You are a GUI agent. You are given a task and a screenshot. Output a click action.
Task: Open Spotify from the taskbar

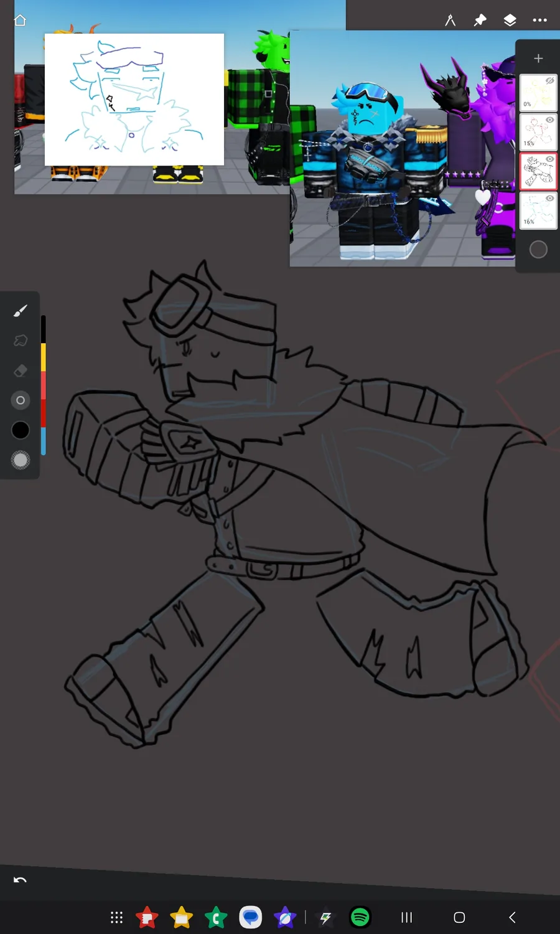(360, 917)
